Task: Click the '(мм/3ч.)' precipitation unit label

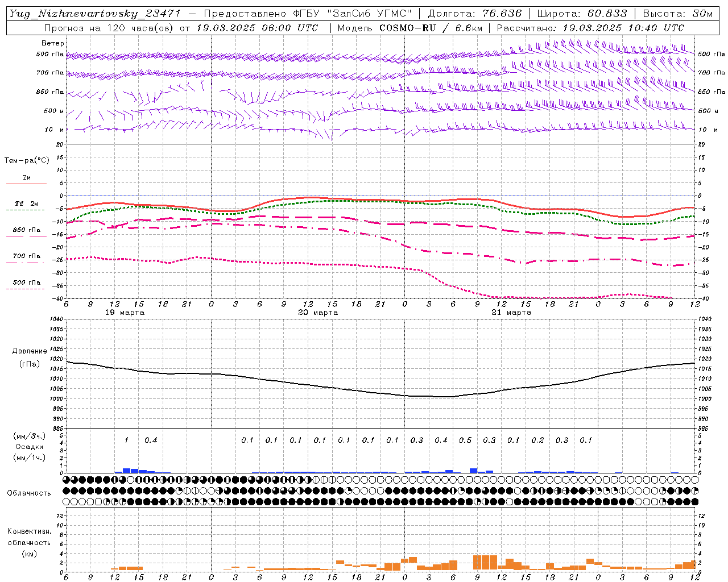Action: tap(28, 436)
